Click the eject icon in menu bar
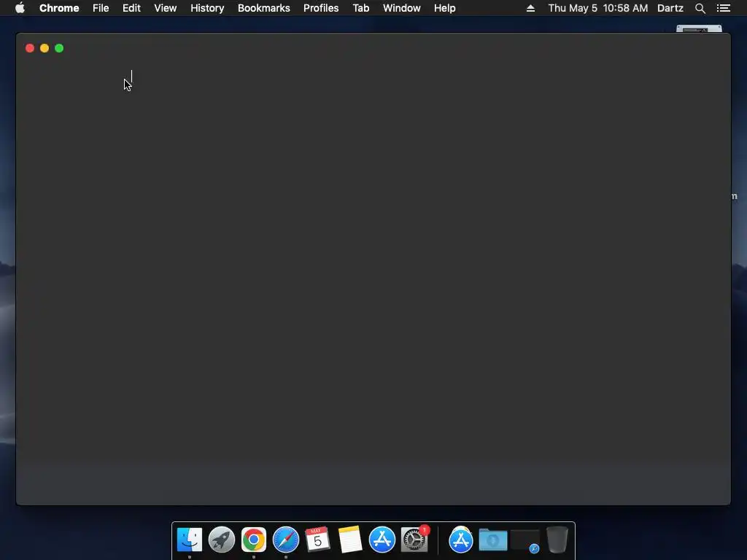747x560 pixels. click(530, 8)
